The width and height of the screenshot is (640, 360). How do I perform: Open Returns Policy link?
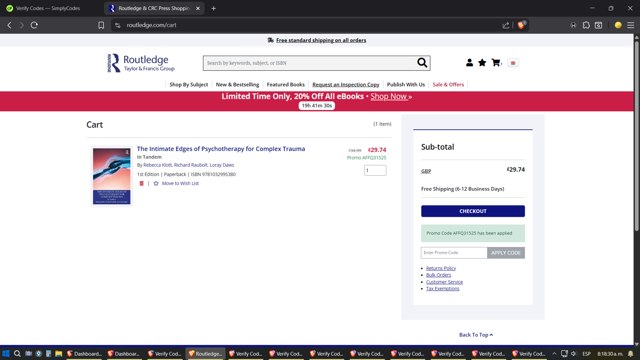tap(441, 268)
